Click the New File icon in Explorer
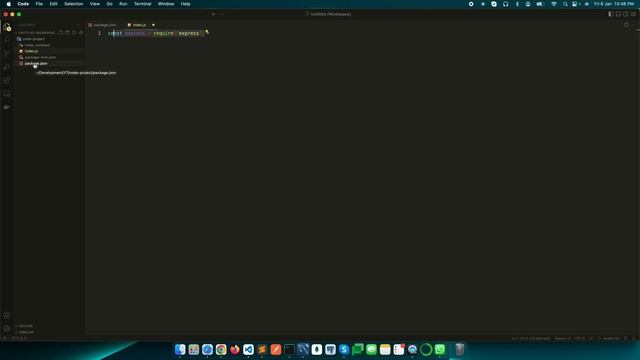Image resolution: width=640 pixels, height=360 pixels. [61, 32]
